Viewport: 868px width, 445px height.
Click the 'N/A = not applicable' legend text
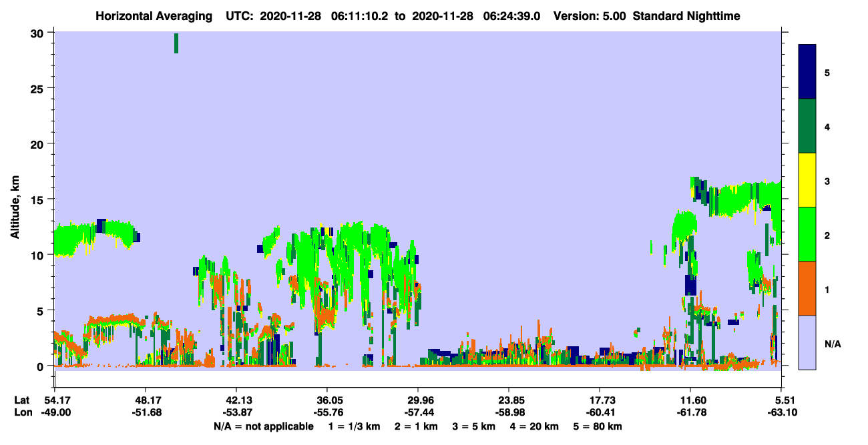[264, 426]
